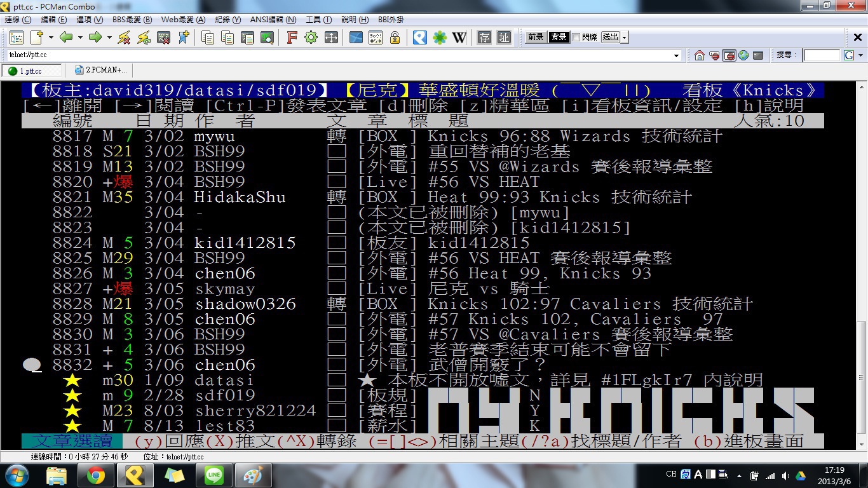Click the gray window icon beside the globe

click(x=758, y=55)
